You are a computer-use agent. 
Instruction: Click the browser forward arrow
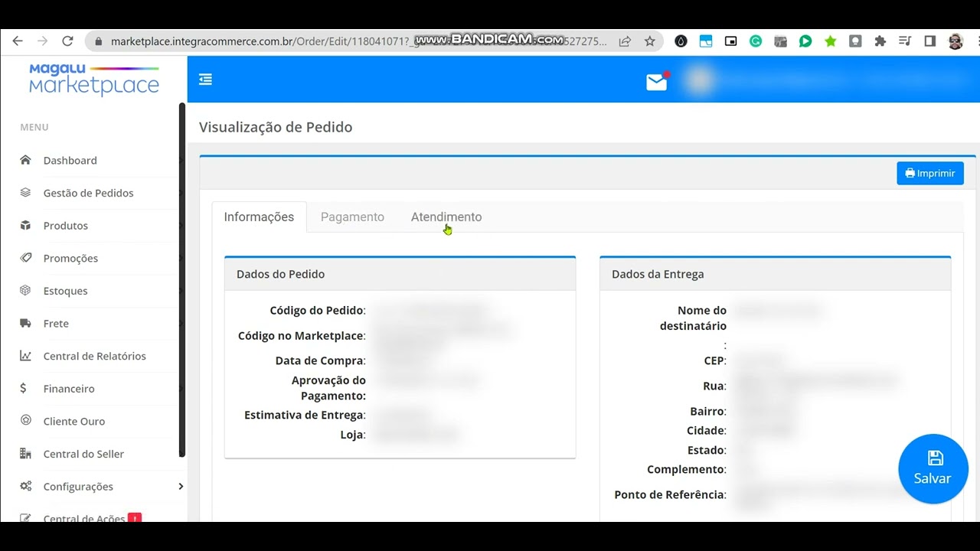43,41
